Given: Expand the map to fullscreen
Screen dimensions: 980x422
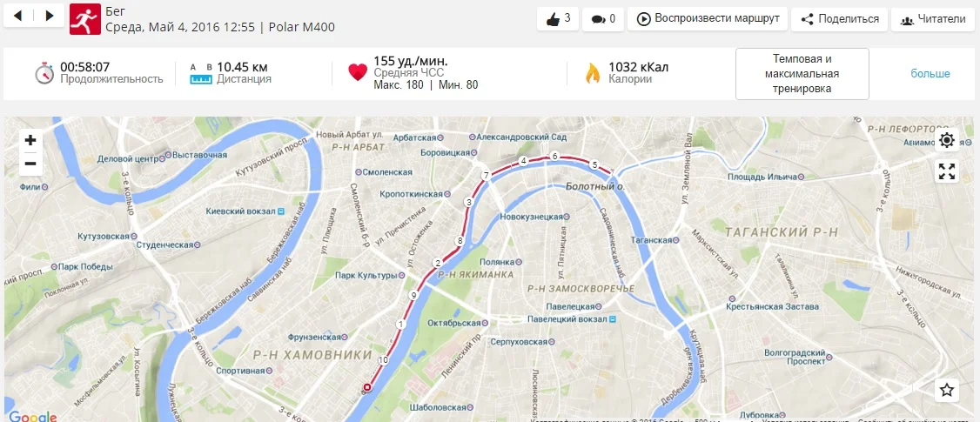Looking at the screenshot, I should click(947, 171).
